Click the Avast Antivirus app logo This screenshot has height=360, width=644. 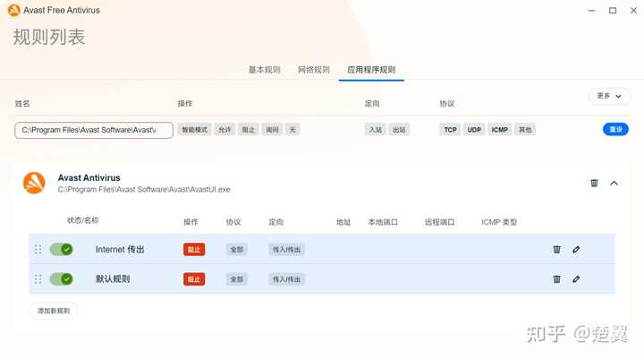coord(34,183)
